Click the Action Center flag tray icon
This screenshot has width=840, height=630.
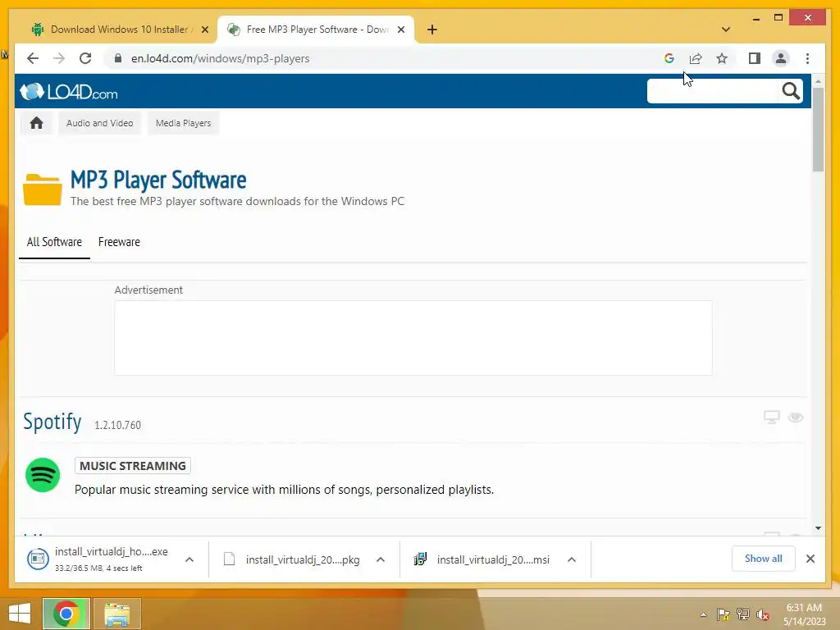(723, 614)
